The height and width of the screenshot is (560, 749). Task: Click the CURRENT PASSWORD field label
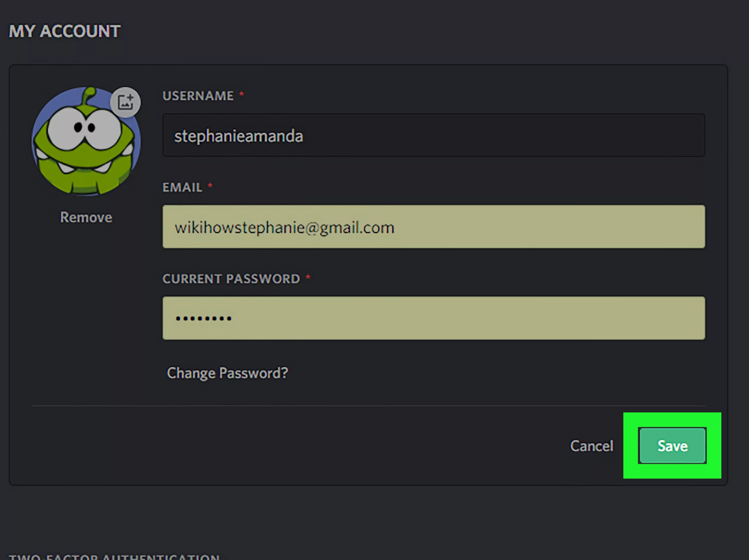click(231, 279)
